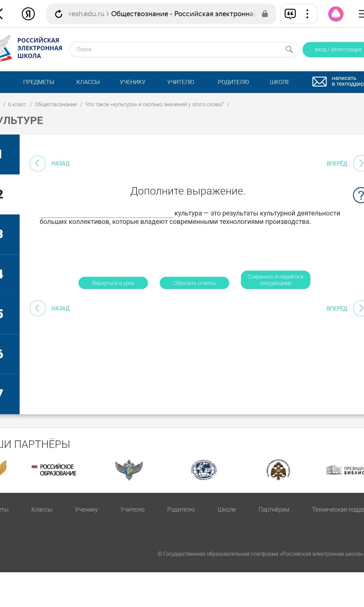Open the ПРЕДМЕТЫ menu item
This screenshot has width=364, height=607.
(x=39, y=82)
